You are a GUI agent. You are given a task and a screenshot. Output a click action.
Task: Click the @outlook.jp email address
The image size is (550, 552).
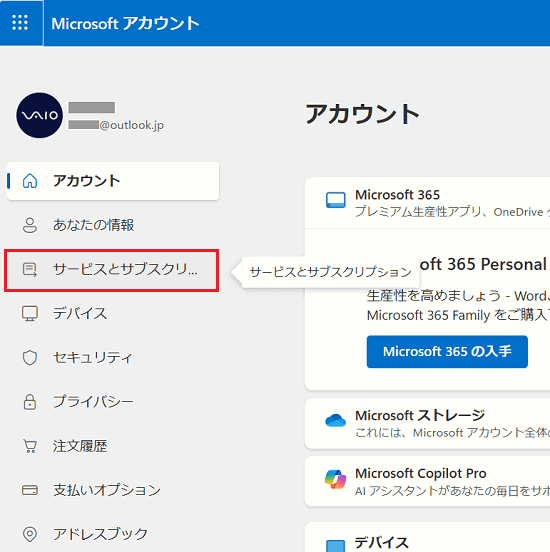coord(132,125)
